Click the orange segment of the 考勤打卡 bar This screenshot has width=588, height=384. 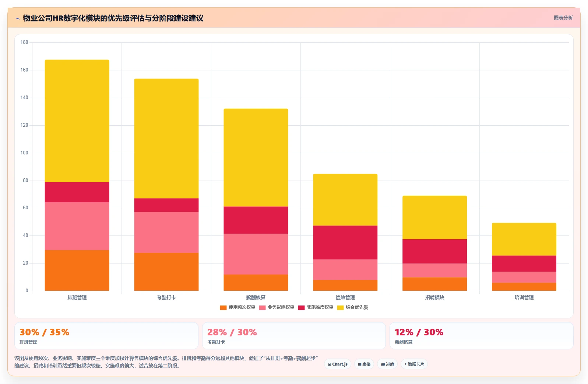[166, 272]
